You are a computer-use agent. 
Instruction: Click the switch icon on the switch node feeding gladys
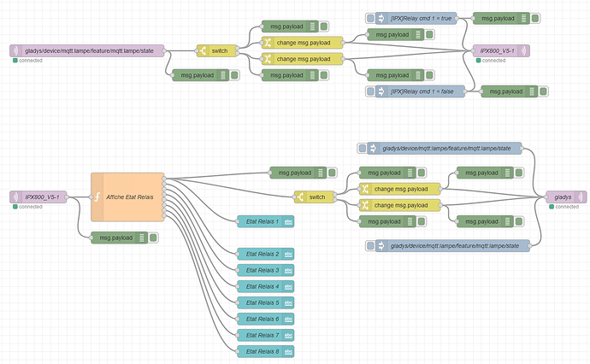[300, 197]
